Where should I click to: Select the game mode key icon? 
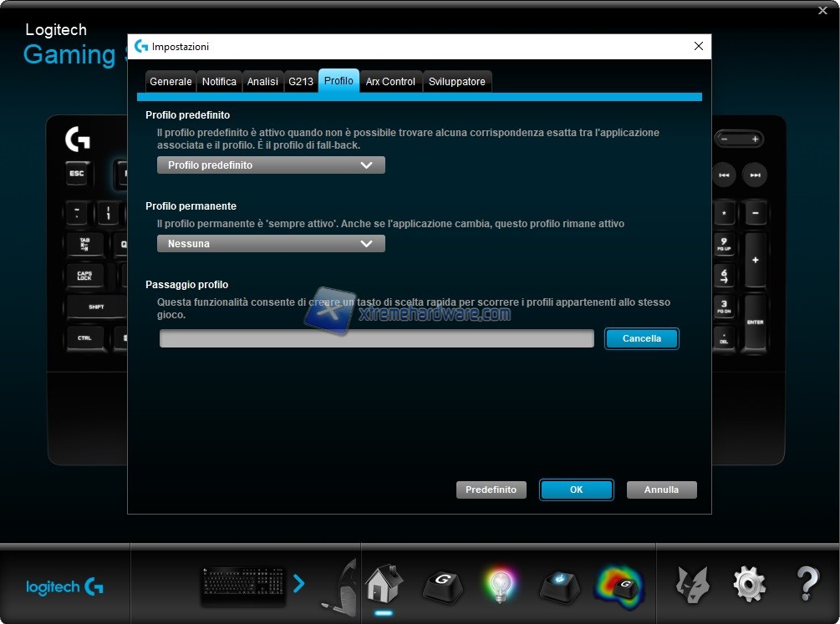click(x=558, y=584)
